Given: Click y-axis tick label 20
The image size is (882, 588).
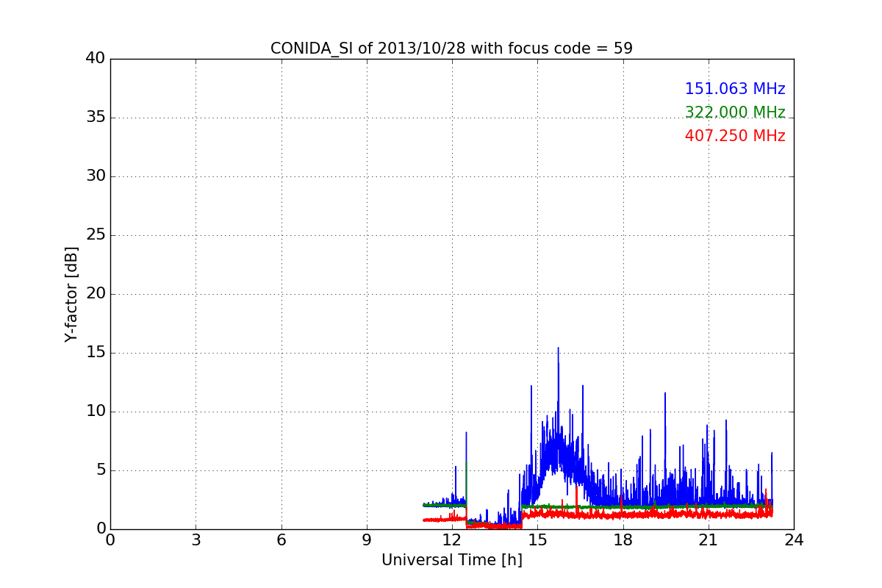Looking at the screenshot, I should tap(96, 294).
